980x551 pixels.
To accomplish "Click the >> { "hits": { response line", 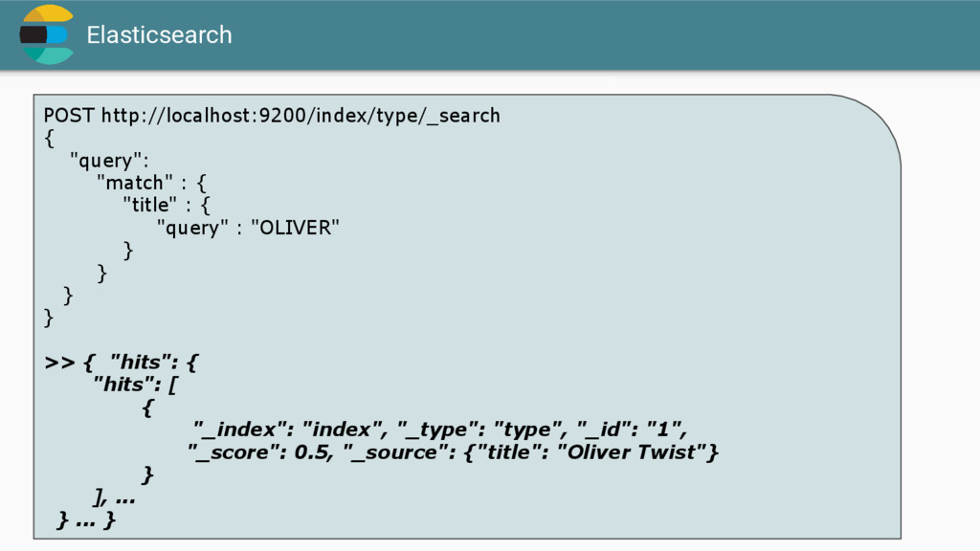I will [x=122, y=363].
